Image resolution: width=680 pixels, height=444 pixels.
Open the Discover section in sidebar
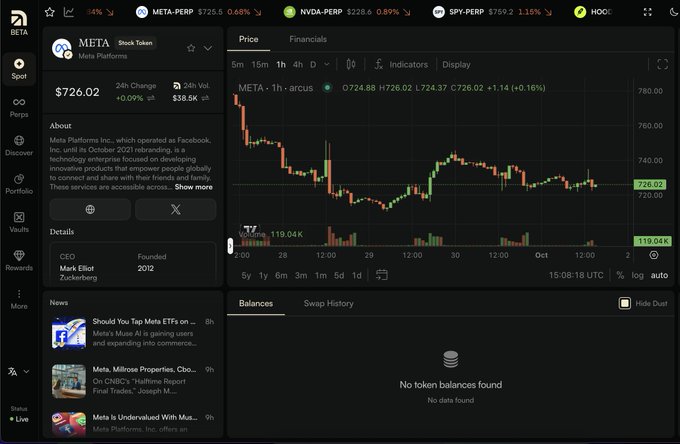click(19, 146)
